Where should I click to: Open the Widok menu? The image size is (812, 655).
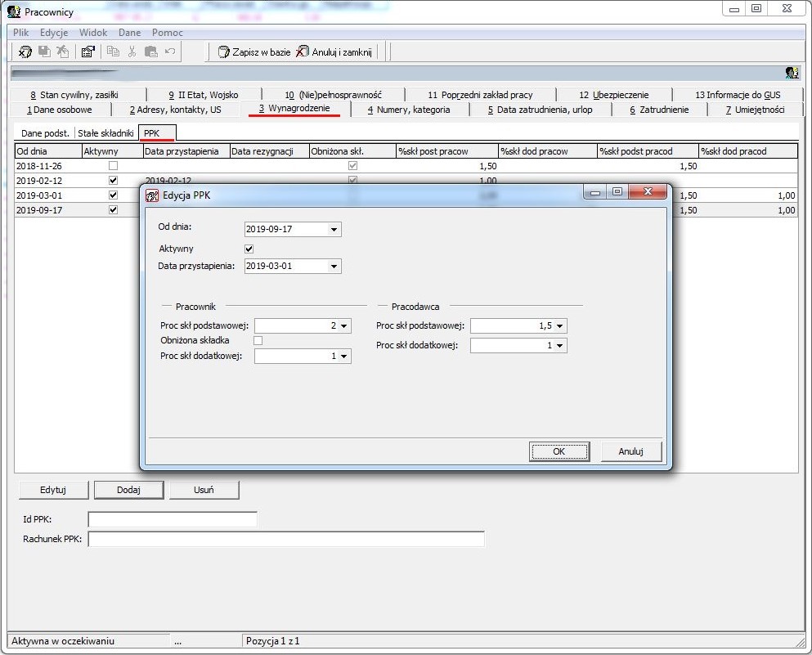point(93,32)
